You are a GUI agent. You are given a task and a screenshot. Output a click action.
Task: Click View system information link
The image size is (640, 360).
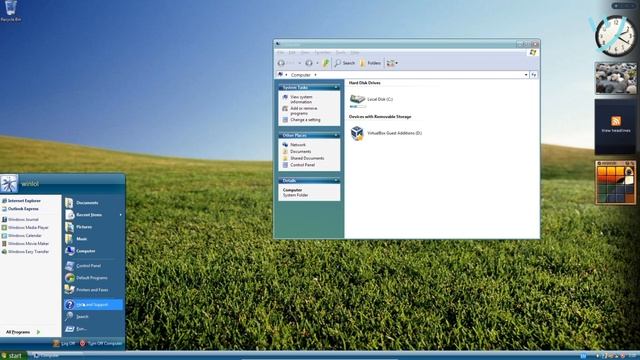click(301, 99)
